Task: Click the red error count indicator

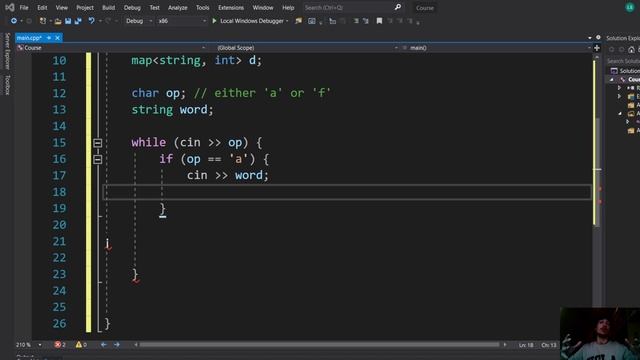Action: pyautogui.click(x=60, y=345)
